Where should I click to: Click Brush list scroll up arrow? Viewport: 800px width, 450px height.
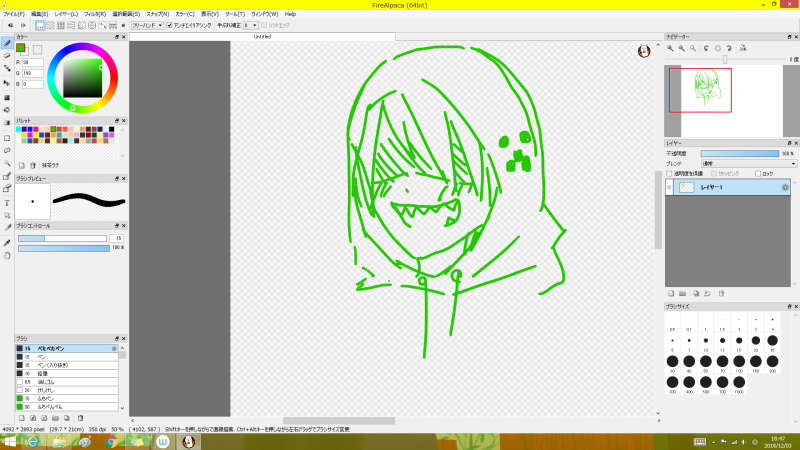[122, 348]
